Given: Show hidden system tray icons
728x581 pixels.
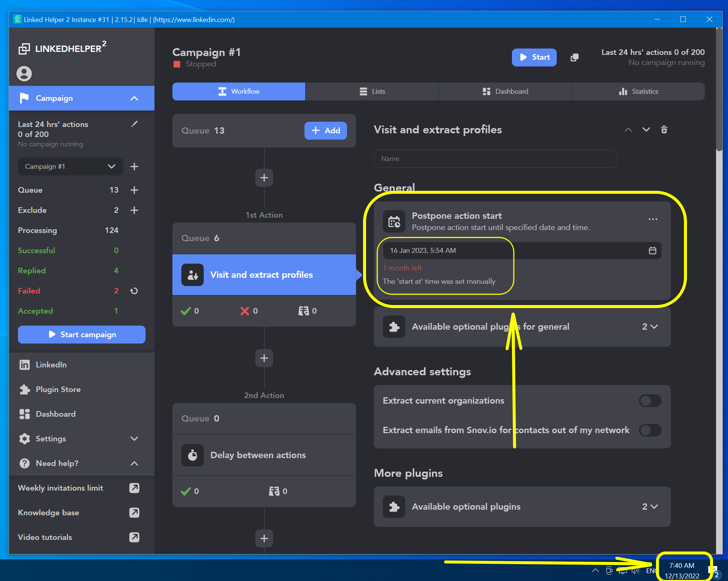Looking at the screenshot, I should [x=596, y=571].
